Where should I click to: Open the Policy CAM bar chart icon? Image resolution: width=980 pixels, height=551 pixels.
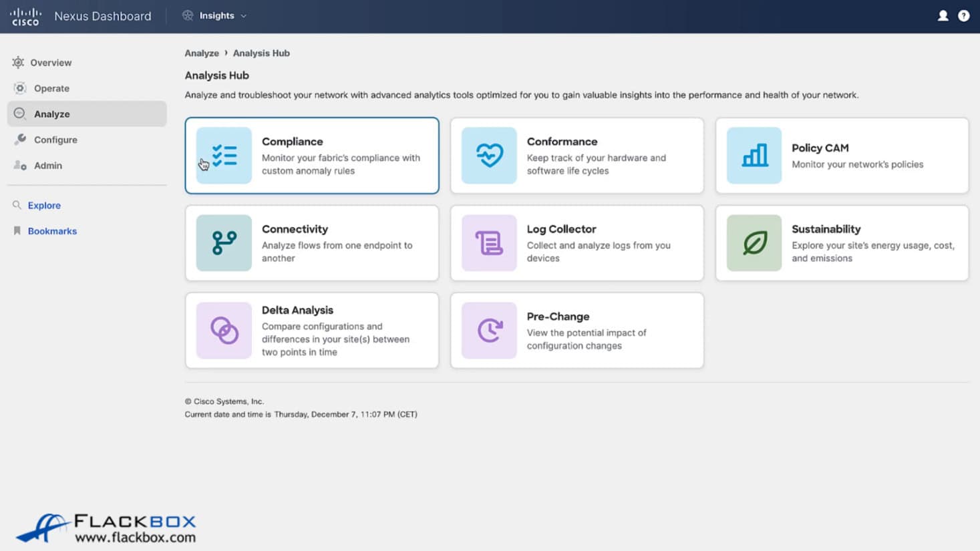pos(754,156)
